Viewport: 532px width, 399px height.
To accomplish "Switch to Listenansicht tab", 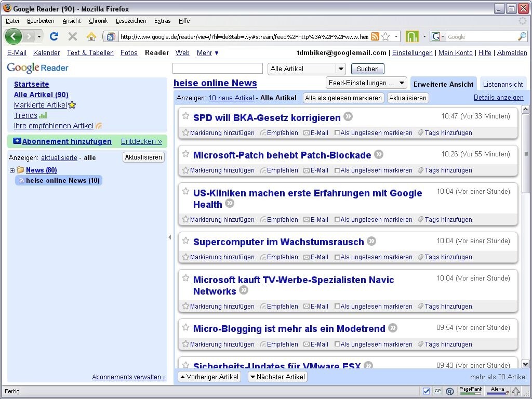I will click(x=502, y=83).
